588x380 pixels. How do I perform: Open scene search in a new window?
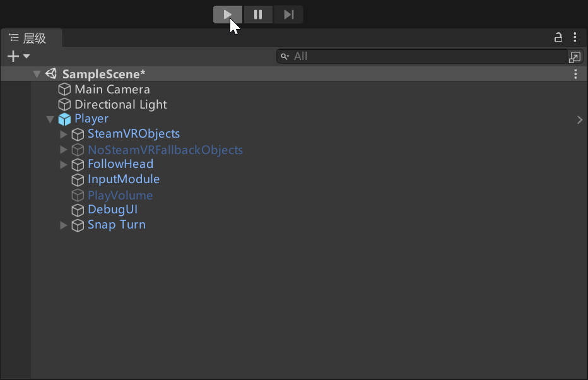pyautogui.click(x=575, y=57)
